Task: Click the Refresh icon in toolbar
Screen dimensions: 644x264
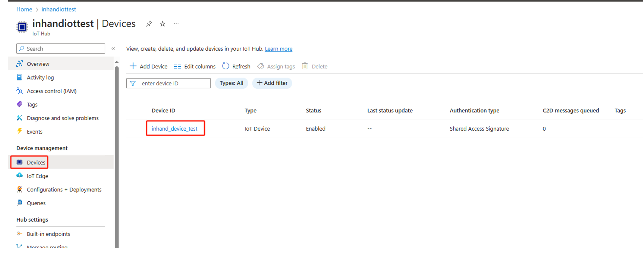Action: [225, 66]
